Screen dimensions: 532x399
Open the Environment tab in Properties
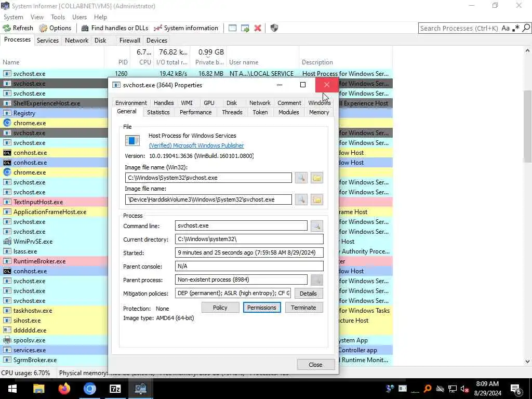(x=131, y=103)
